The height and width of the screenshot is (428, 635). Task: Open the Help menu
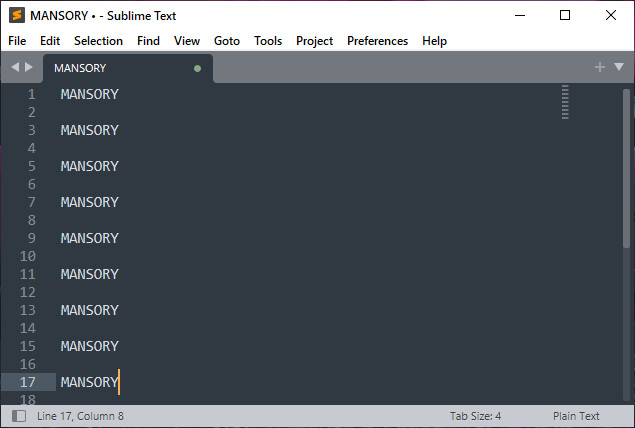click(434, 41)
